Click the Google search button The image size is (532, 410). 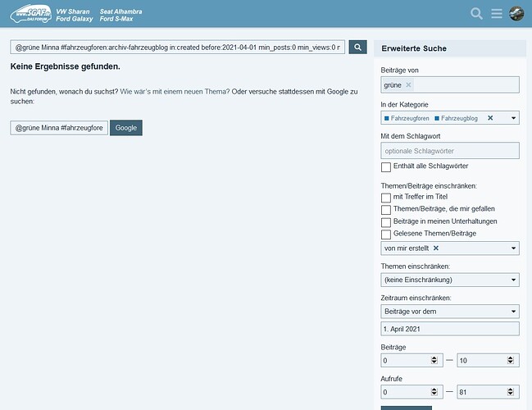(x=126, y=128)
